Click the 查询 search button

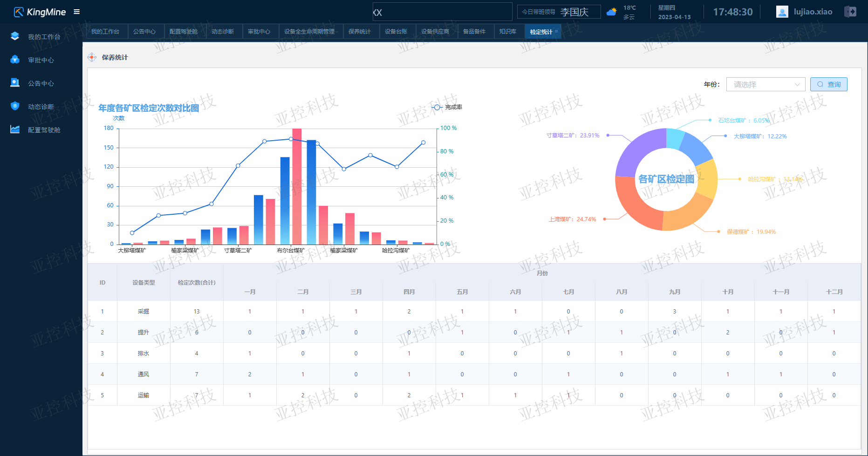(828, 84)
